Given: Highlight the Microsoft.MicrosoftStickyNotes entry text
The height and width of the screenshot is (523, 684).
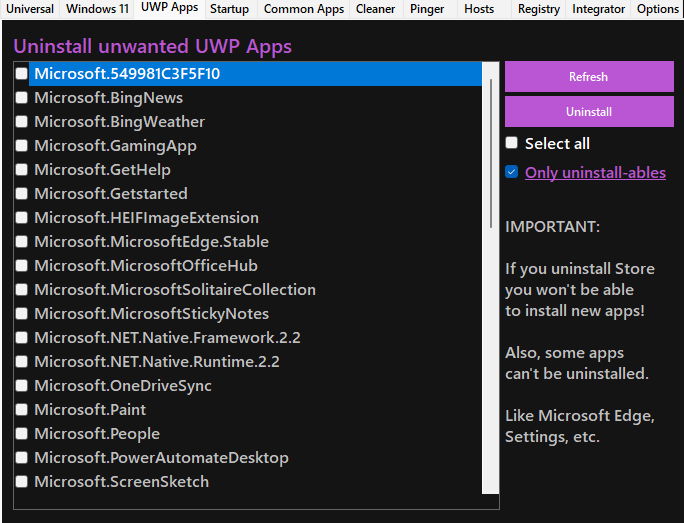Looking at the screenshot, I should tap(151, 314).
